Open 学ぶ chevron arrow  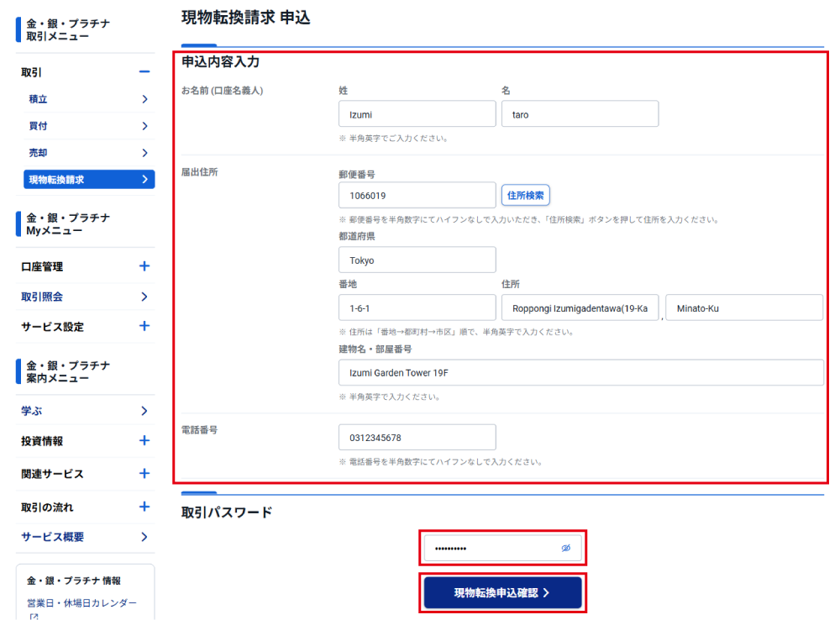pos(144,411)
